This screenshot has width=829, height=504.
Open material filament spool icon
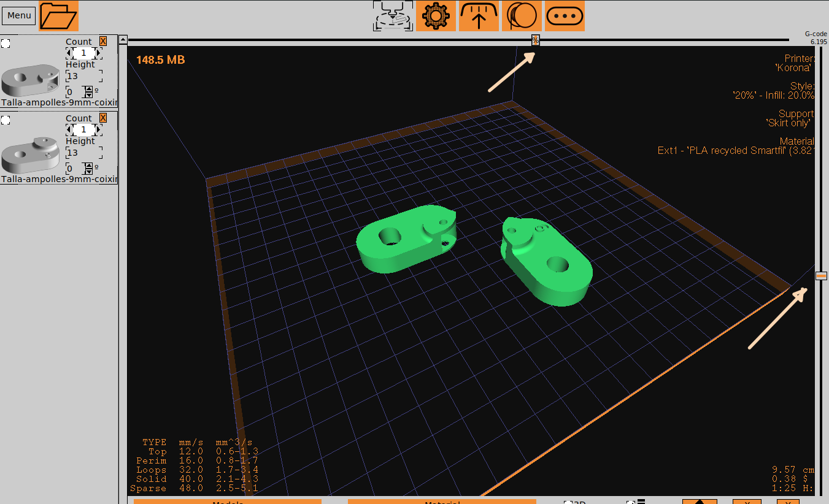click(522, 16)
